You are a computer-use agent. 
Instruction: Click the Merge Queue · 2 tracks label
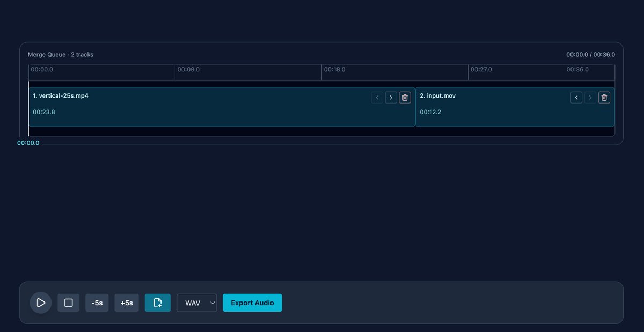click(61, 55)
